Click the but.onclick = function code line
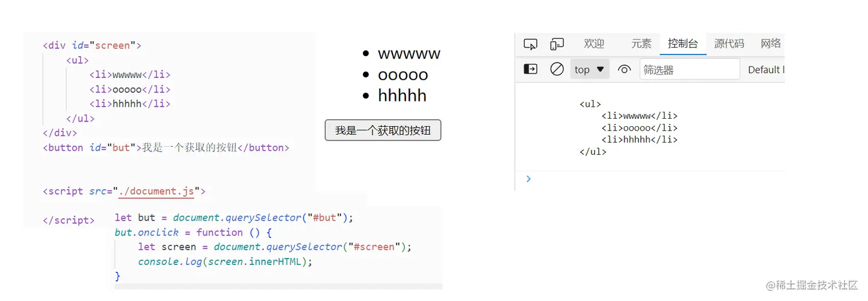Screen dimensions: 868x301 coord(193,233)
